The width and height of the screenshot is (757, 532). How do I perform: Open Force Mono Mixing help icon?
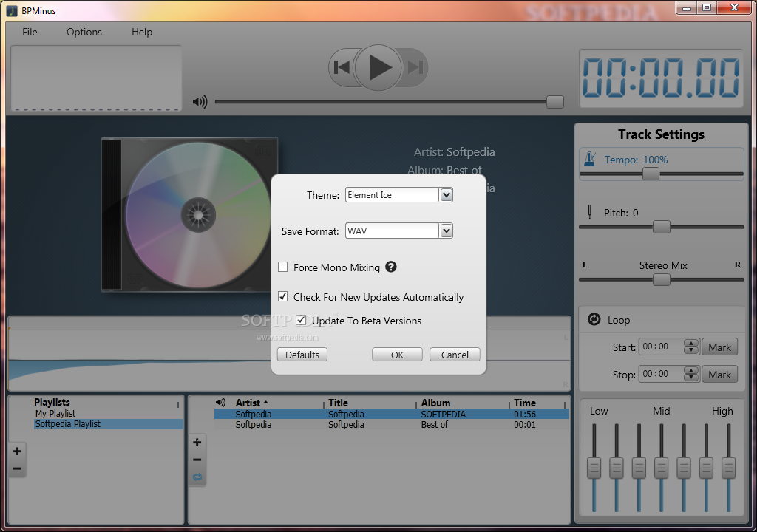click(391, 267)
